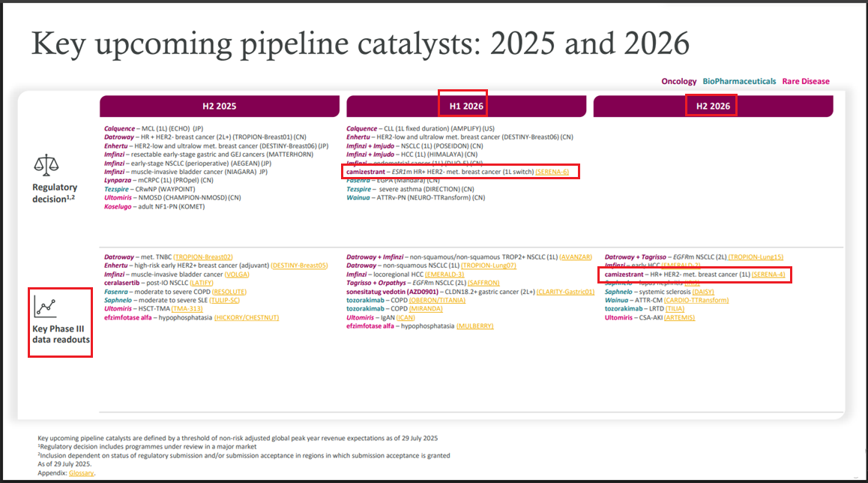Click the CLARITY-Gastric01 trial link
Viewport: 868px width, 483px height.
point(566,292)
